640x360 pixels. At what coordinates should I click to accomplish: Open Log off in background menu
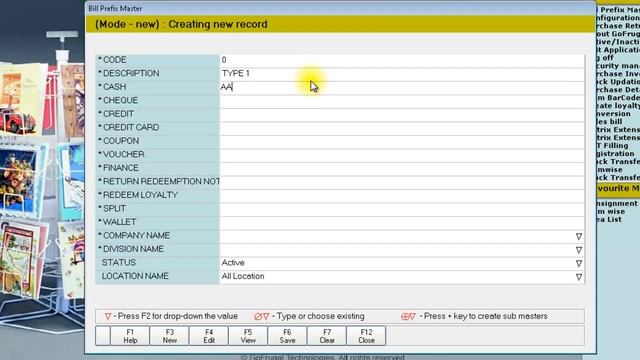[605, 58]
